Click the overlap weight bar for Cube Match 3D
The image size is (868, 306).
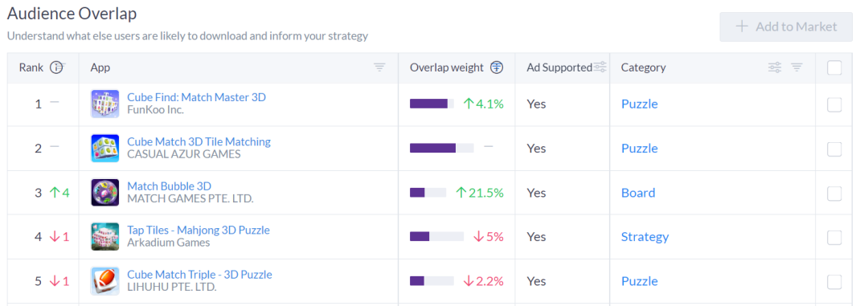coord(442,148)
